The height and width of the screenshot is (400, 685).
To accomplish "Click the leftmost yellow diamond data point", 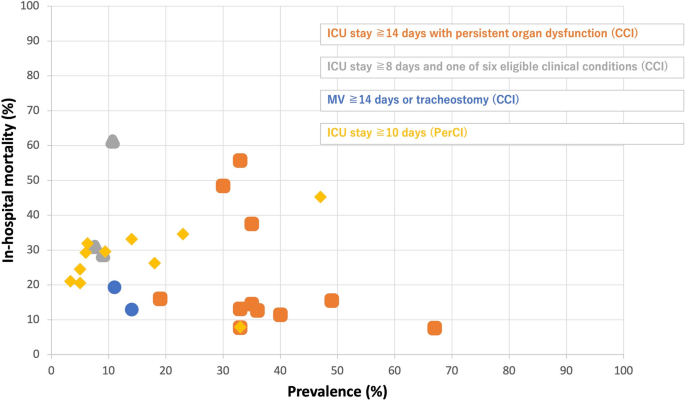I will point(70,281).
